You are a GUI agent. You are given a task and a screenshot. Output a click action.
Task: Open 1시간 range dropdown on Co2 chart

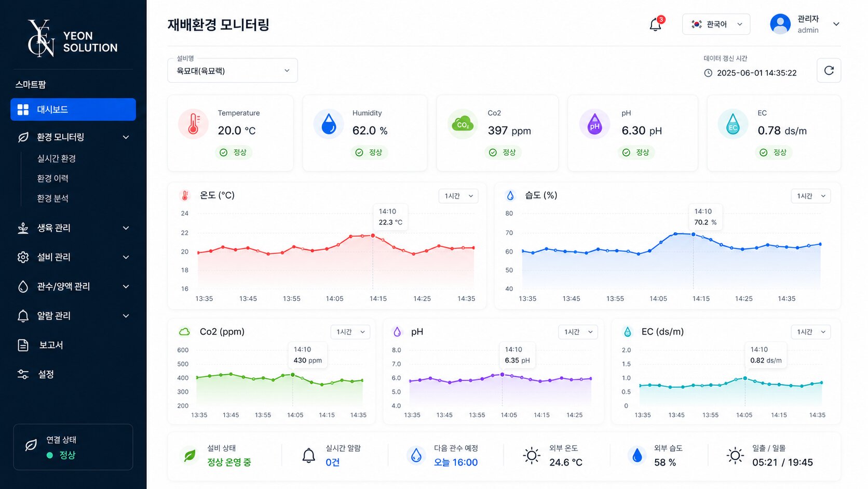click(350, 332)
